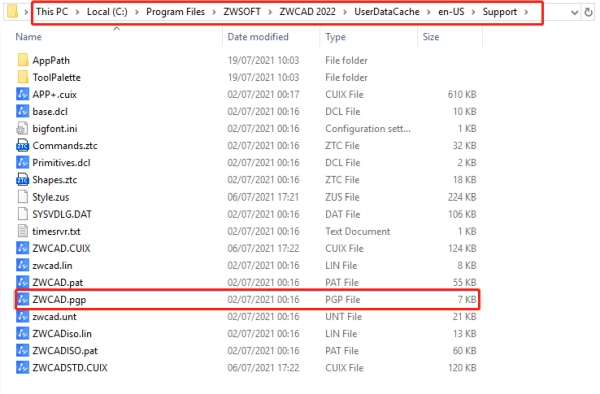
Task: Select the ZWCAD.pgp file icon
Action: [23, 299]
